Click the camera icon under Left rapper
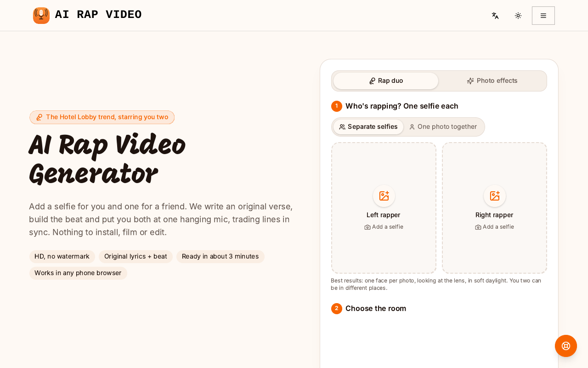Screen dimensions: 588x368 (367, 227)
